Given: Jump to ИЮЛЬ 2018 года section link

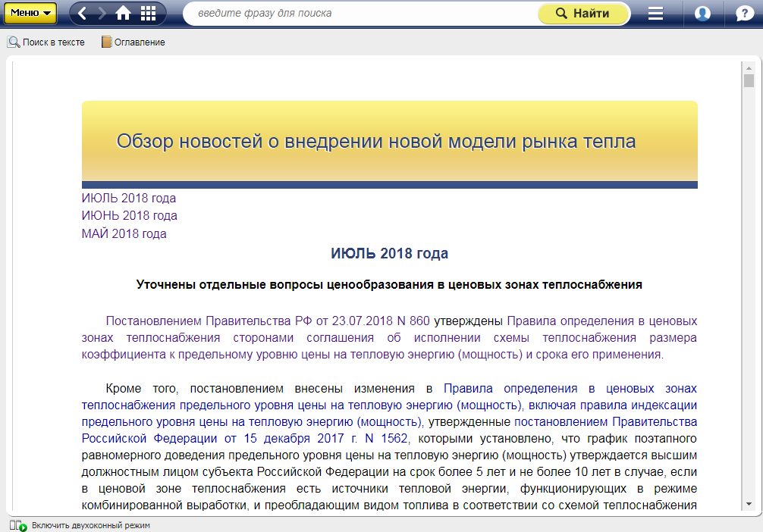Looking at the screenshot, I should (x=129, y=199).
